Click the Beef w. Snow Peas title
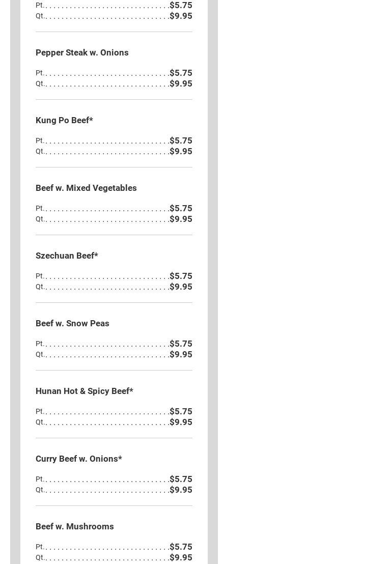The height and width of the screenshot is (564, 392). (72, 323)
